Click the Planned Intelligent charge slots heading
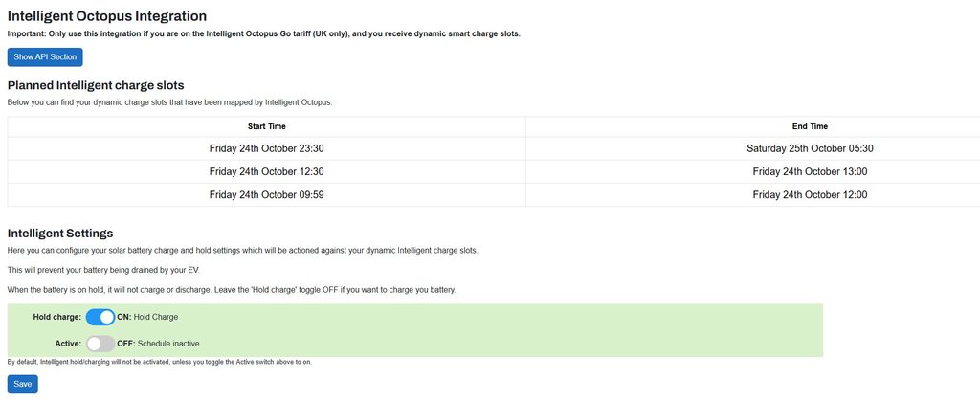The image size is (980, 402). 96,85
